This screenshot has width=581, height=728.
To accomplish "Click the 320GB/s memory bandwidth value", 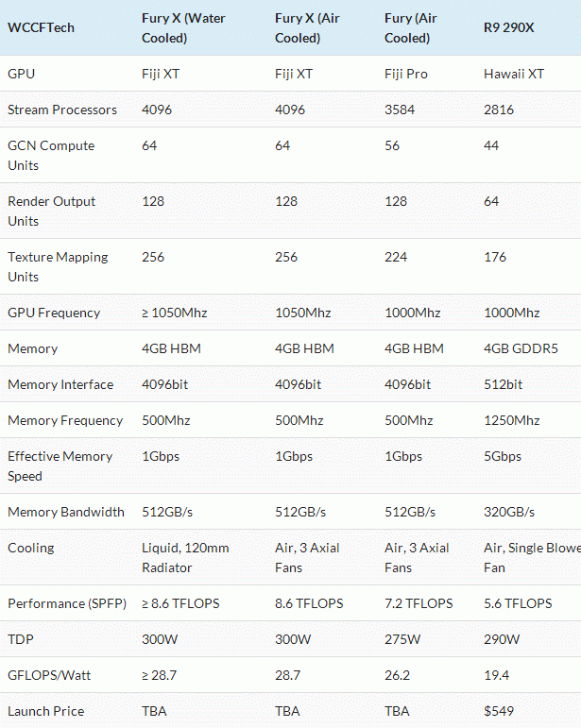I will click(x=509, y=512).
